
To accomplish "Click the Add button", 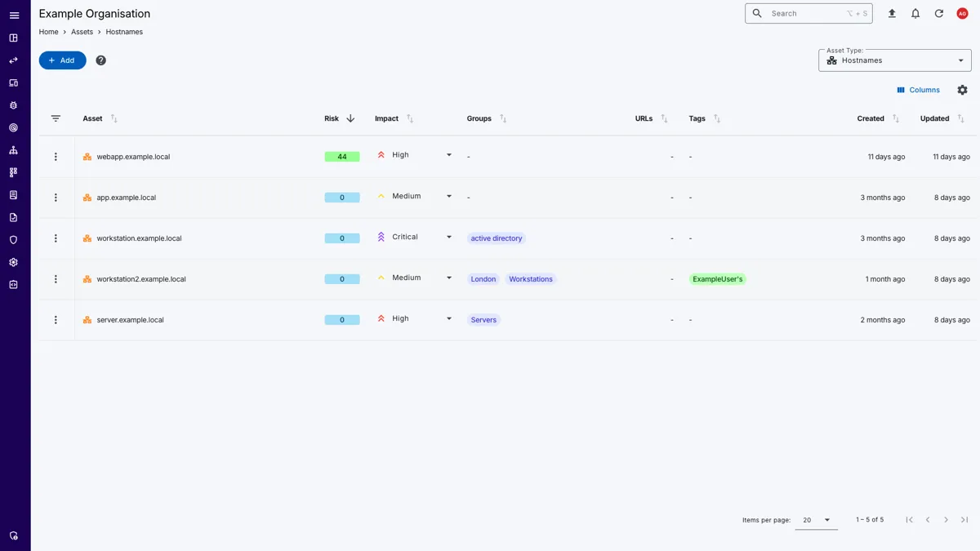I will pyautogui.click(x=62, y=60).
